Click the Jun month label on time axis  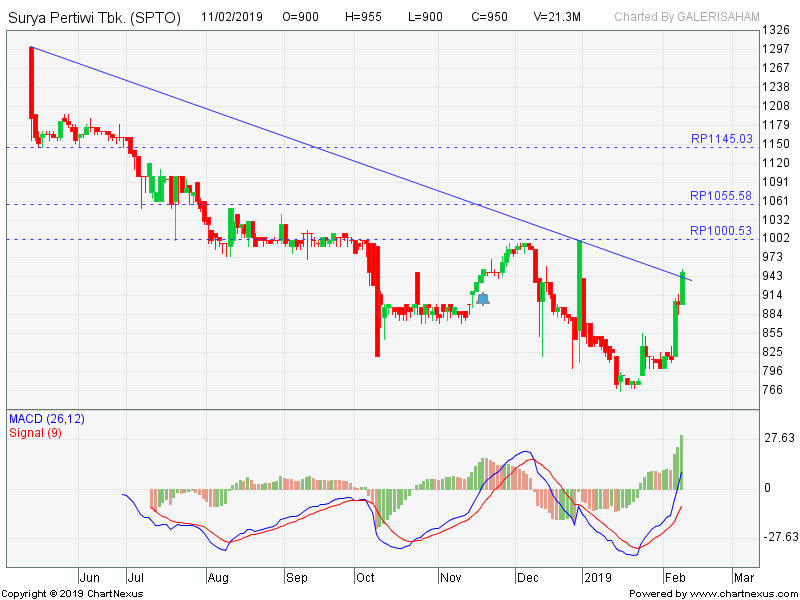[89, 577]
